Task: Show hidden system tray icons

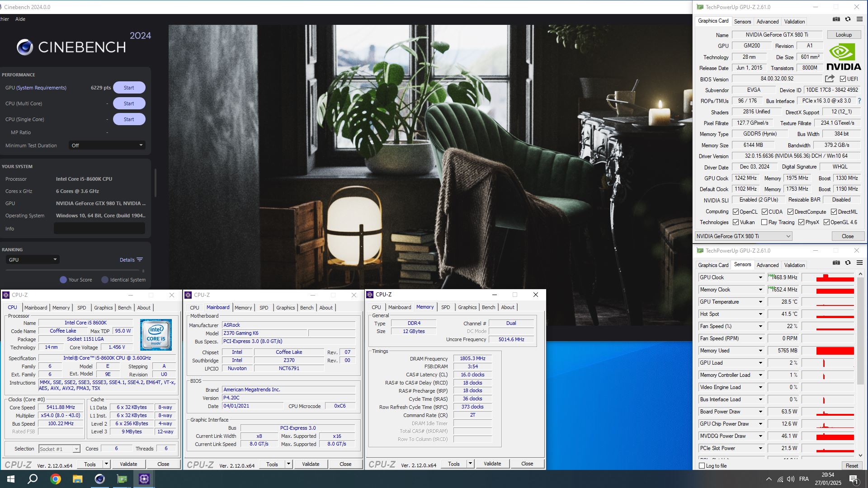Action: coord(769,479)
